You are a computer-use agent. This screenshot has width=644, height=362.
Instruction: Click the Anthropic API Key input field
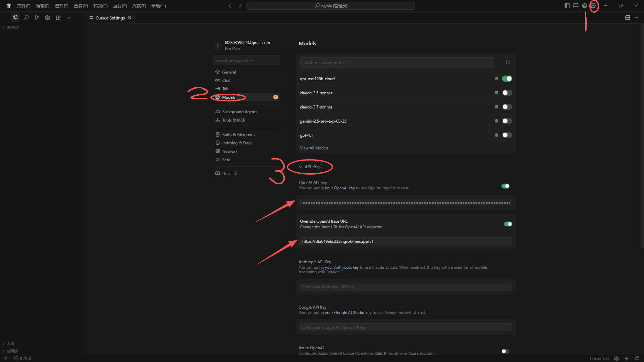(x=406, y=287)
